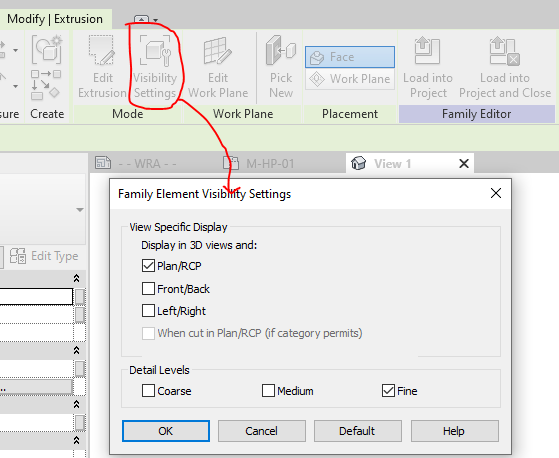This screenshot has width=559, height=458.
Task: Uncheck the Fine detail level
Action: 388,391
